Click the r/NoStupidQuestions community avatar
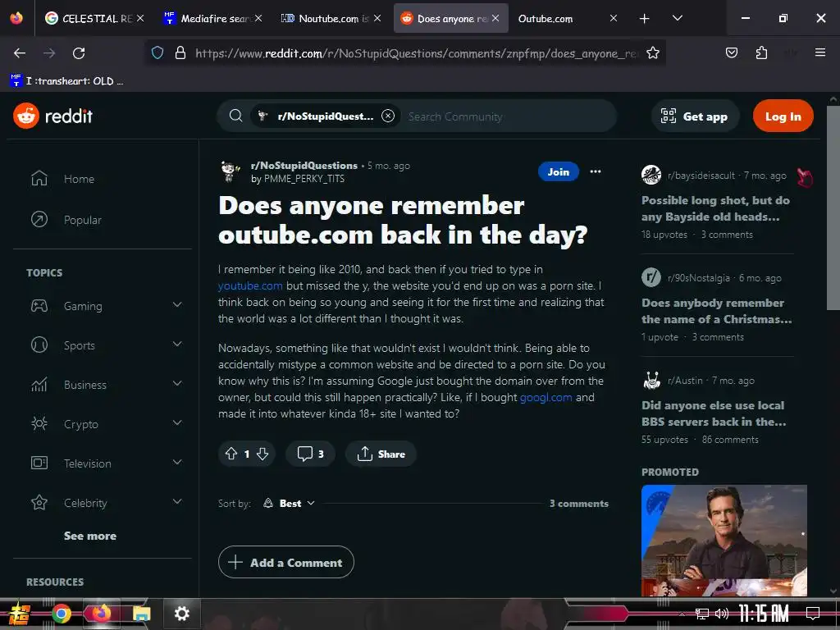 tap(231, 171)
